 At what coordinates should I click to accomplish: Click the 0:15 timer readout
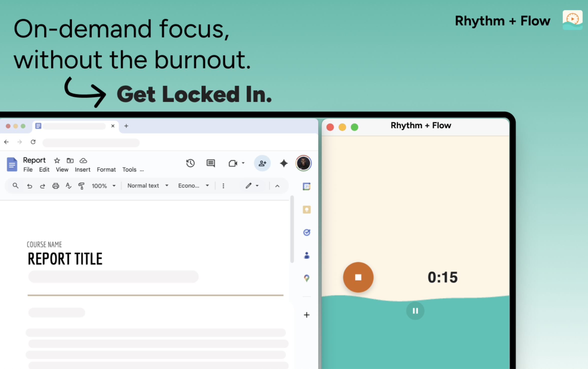coord(442,277)
